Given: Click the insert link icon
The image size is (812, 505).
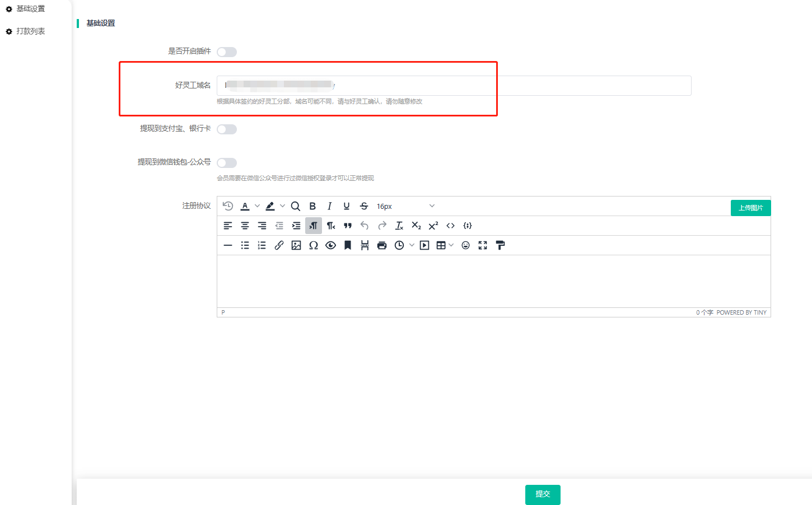Looking at the screenshot, I should (x=279, y=245).
